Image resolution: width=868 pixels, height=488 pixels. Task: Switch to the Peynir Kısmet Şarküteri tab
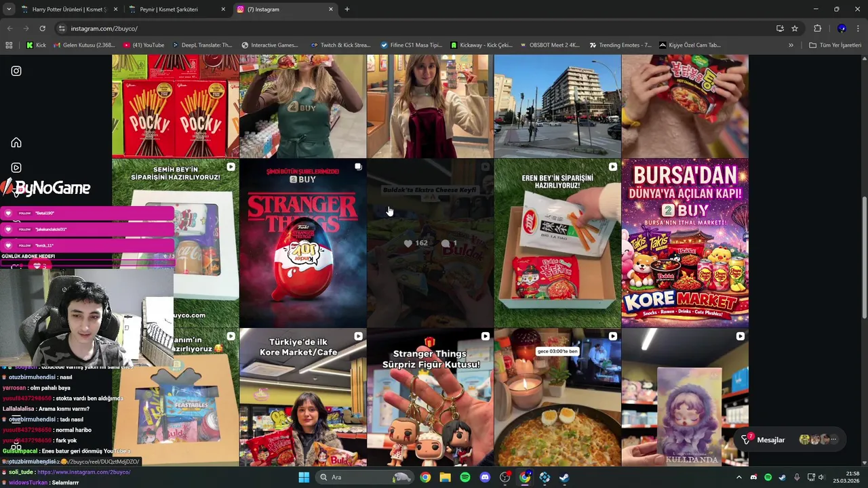(x=178, y=9)
